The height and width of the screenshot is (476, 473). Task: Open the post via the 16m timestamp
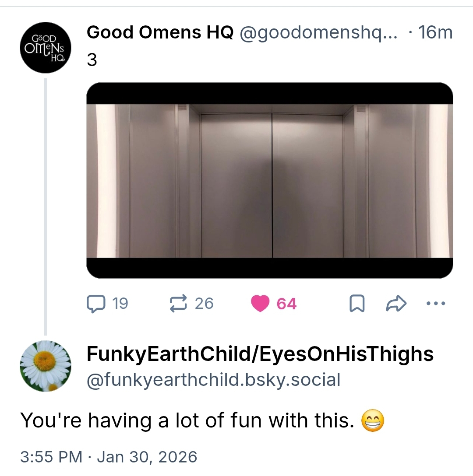[435, 33]
